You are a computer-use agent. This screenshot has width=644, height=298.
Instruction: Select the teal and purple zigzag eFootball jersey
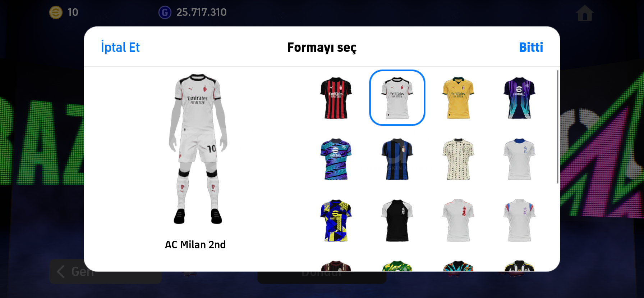pyautogui.click(x=336, y=159)
